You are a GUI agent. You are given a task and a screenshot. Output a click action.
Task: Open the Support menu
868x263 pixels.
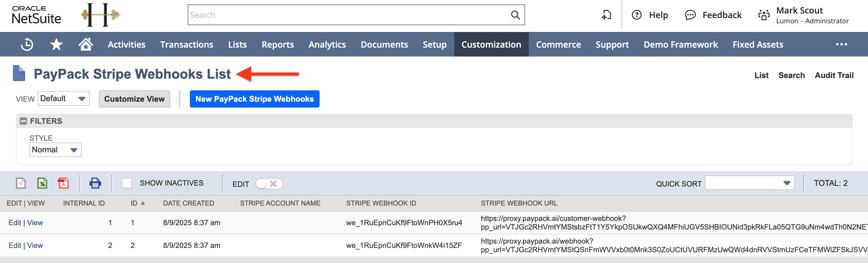(x=612, y=45)
